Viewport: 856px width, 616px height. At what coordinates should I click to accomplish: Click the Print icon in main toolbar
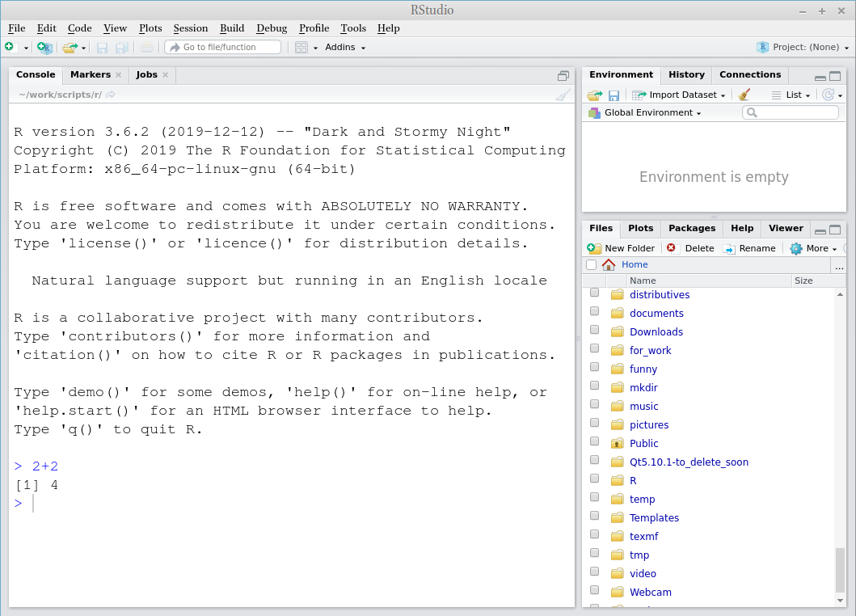point(147,48)
